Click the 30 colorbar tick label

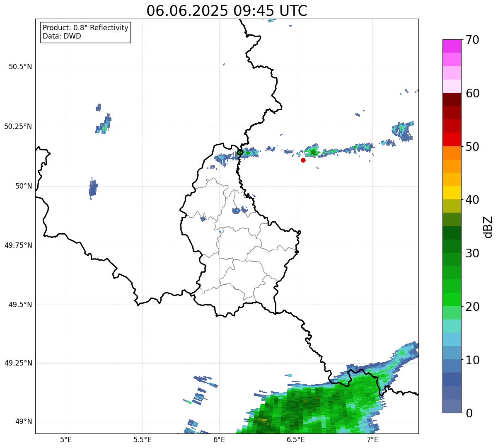click(x=473, y=253)
